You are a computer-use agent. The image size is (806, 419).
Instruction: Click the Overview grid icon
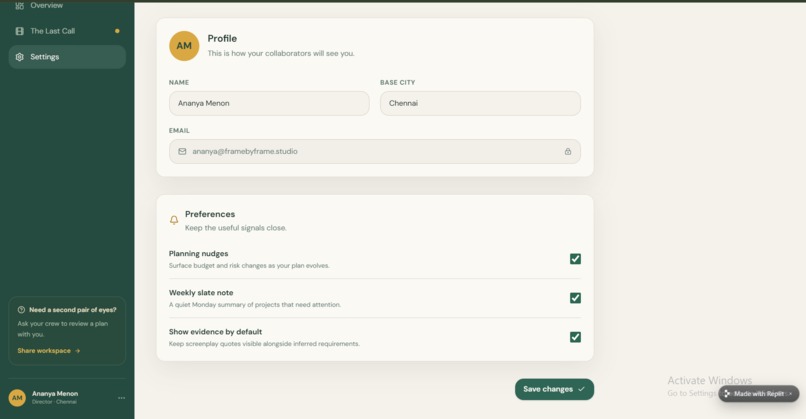pyautogui.click(x=20, y=6)
